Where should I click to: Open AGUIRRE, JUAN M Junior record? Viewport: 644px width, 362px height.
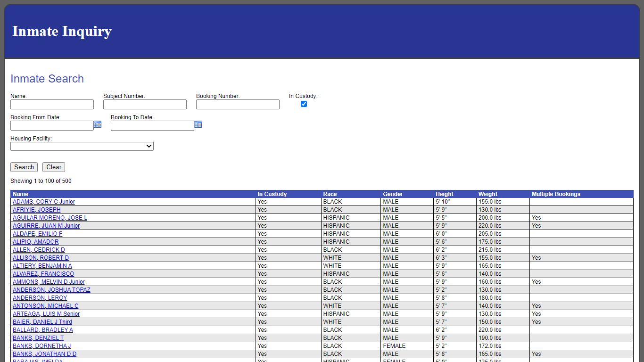click(x=46, y=226)
